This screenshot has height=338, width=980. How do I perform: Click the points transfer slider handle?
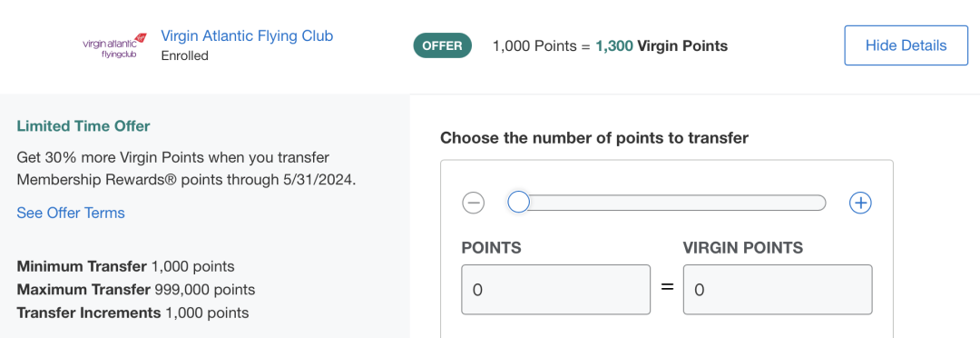[519, 203]
